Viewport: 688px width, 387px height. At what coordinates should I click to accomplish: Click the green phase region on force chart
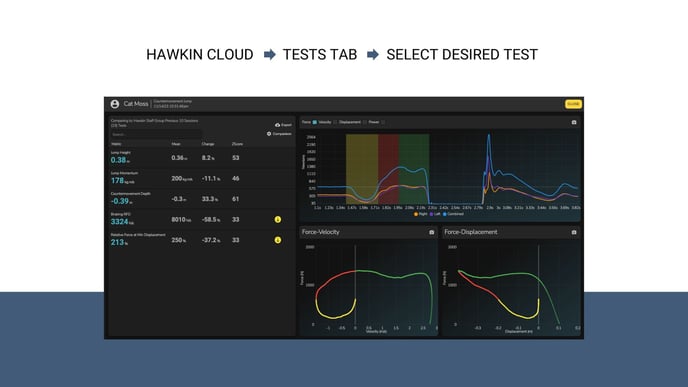(x=414, y=169)
